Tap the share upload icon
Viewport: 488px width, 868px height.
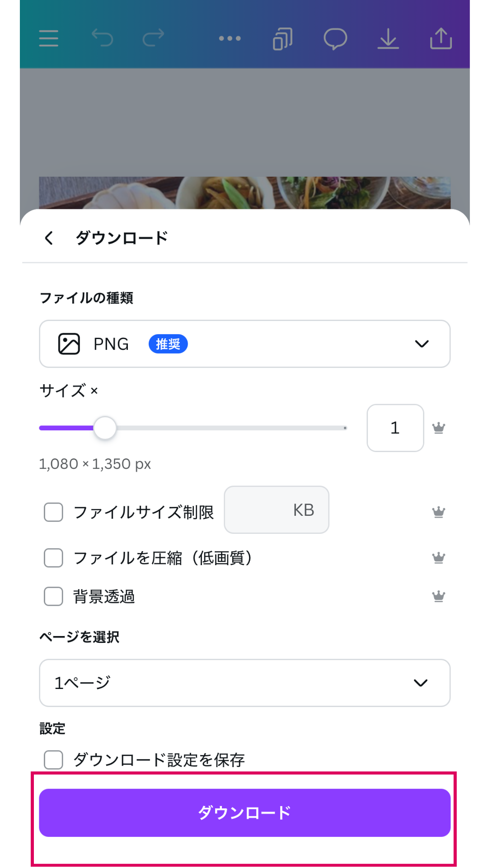441,38
